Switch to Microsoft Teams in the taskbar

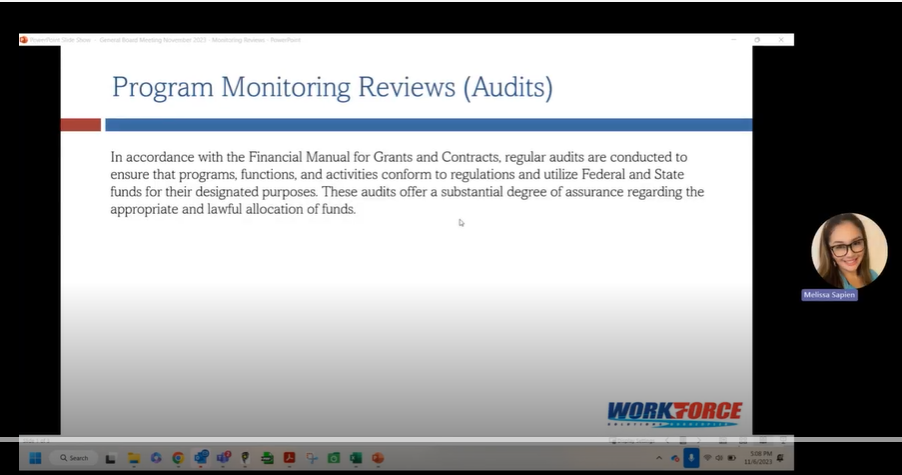[x=223, y=458]
